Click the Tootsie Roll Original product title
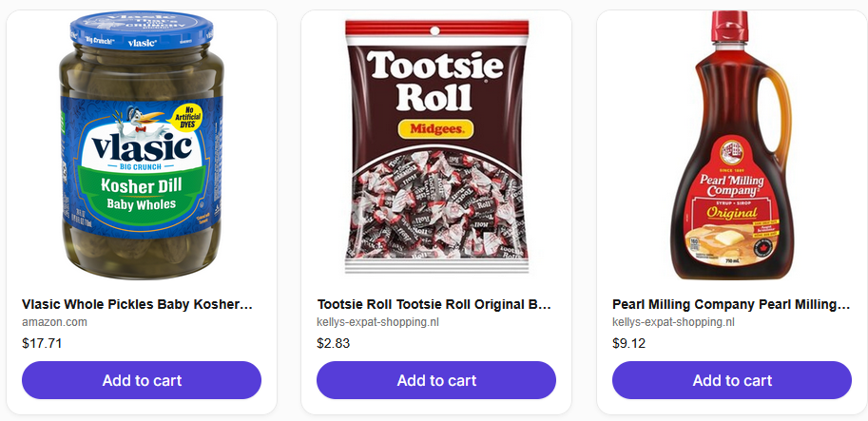 coord(434,304)
